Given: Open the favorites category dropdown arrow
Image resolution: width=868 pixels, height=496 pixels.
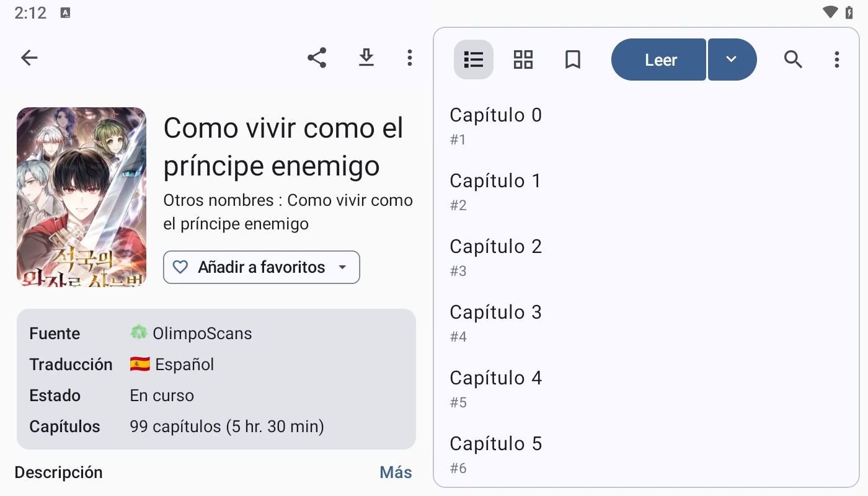Looking at the screenshot, I should pos(342,267).
